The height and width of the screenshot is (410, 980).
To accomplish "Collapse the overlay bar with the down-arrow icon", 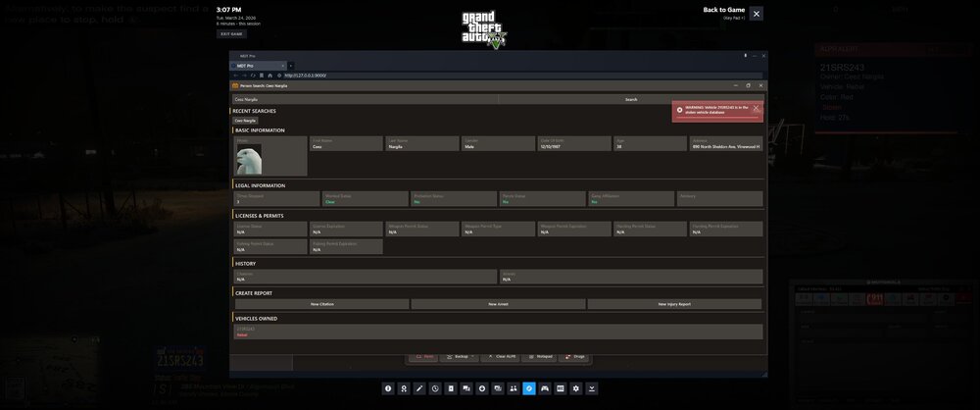I will click(x=591, y=388).
